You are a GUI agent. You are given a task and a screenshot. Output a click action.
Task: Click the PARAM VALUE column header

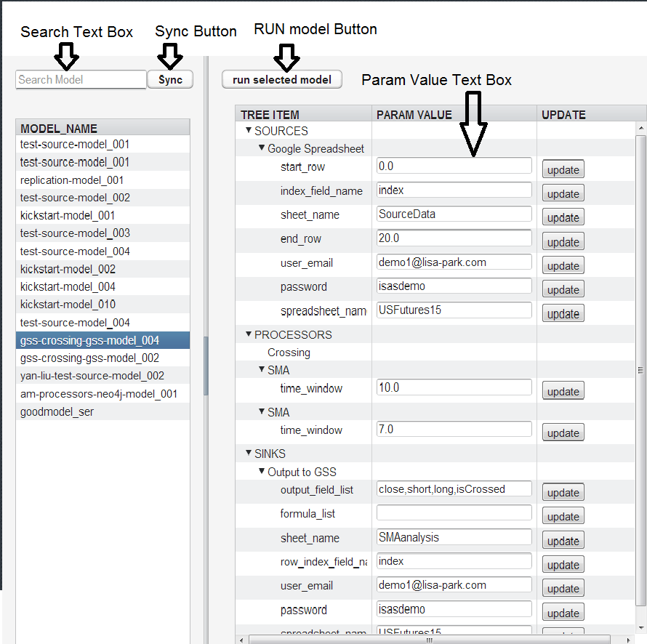tap(454, 114)
